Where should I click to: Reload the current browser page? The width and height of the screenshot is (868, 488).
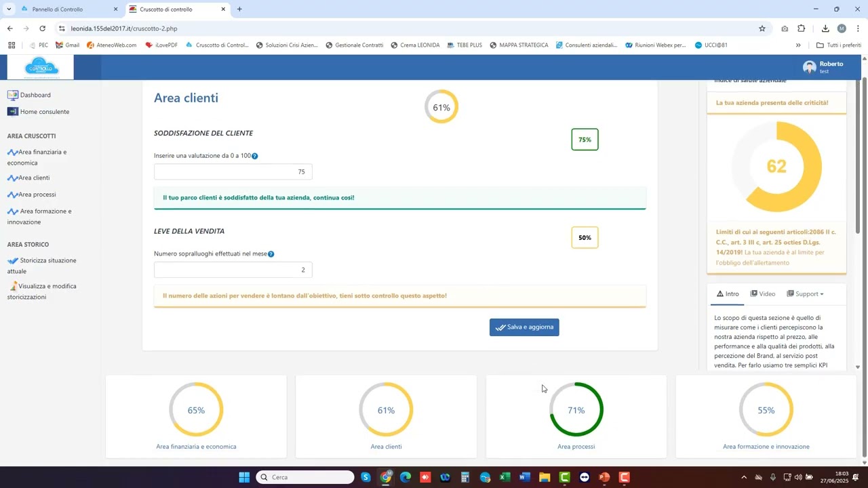(42, 28)
